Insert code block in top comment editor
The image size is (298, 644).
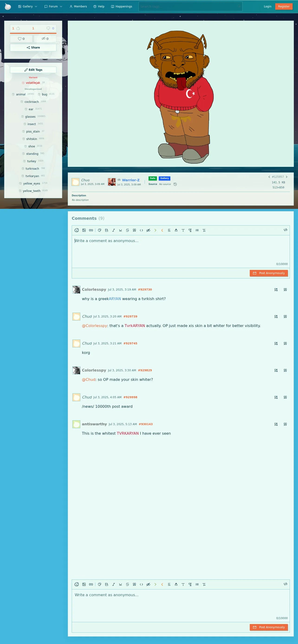click(x=142, y=230)
